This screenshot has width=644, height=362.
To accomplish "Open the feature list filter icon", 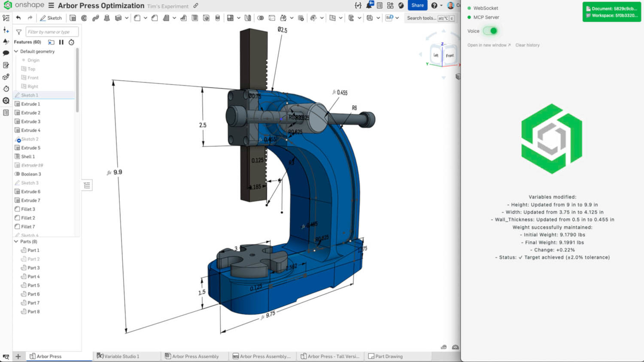I will click(x=19, y=32).
